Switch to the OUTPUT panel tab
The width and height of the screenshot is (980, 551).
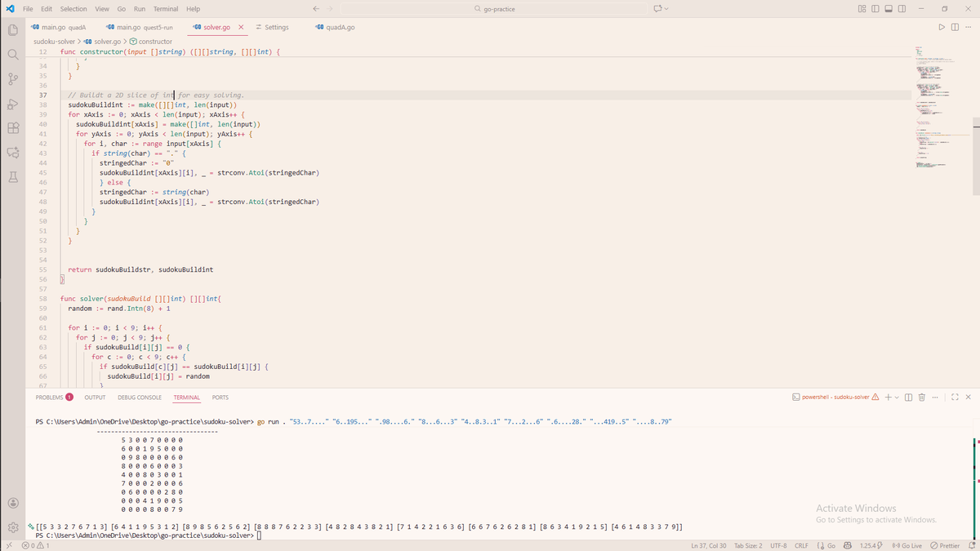(95, 398)
